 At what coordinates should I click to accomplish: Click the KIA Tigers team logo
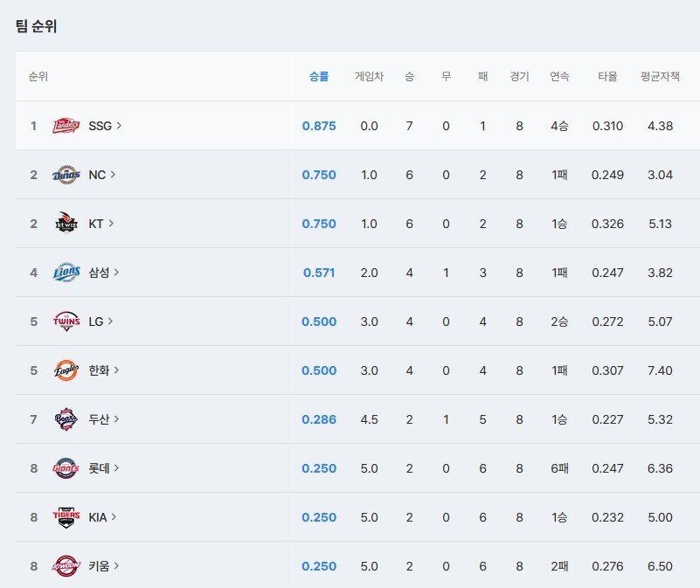[x=66, y=517]
